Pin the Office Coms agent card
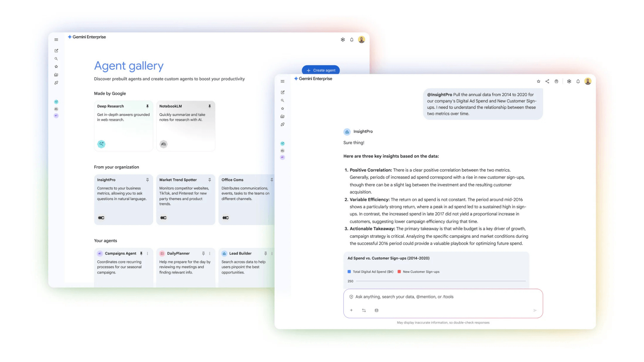 (x=272, y=180)
